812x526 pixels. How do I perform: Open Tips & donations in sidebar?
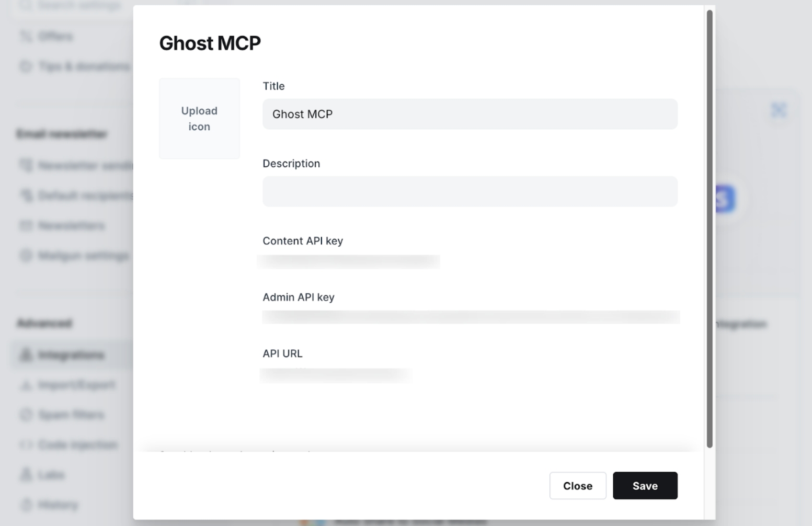pyautogui.click(x=84, y=66)
